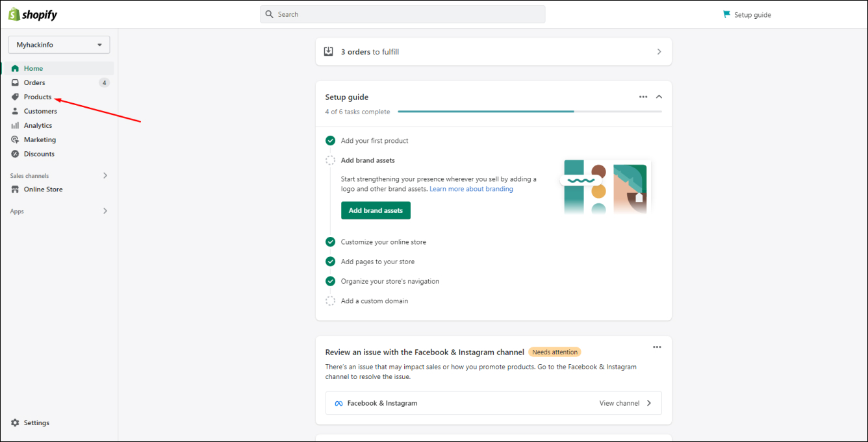Viewport: 868px width, 442px height.
Task: Click the Facebook & Instagram Meta icon
Action: [x=338, y=403]
